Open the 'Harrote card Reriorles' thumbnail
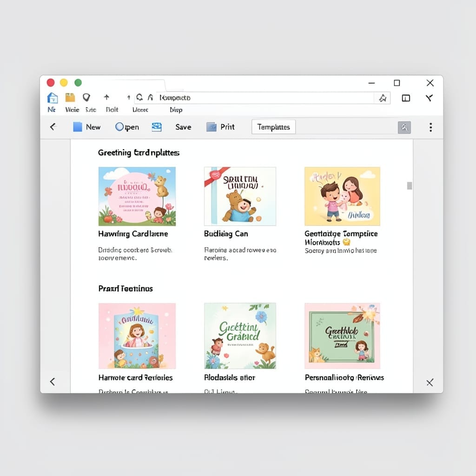 [x=137, y=336]
